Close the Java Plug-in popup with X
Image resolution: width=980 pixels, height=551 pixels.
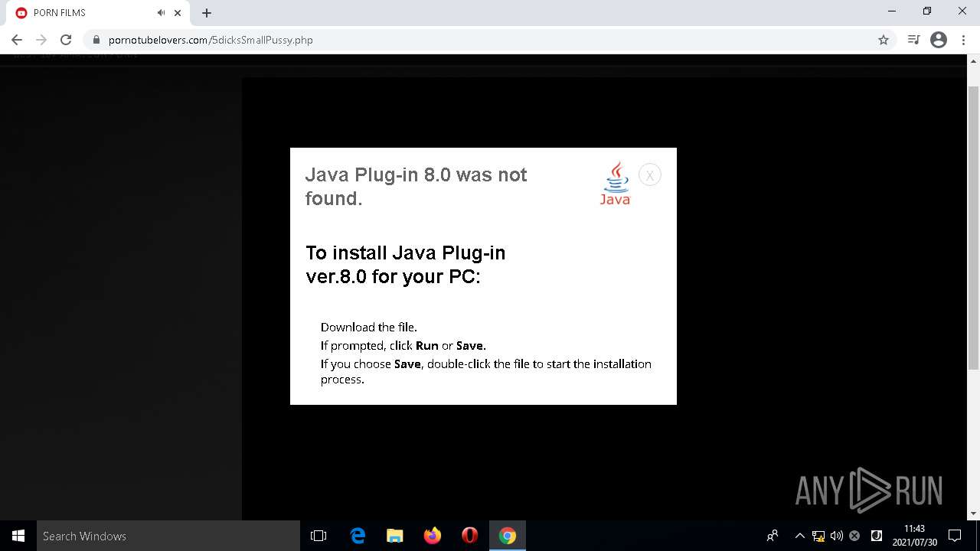tap(649, 175)
